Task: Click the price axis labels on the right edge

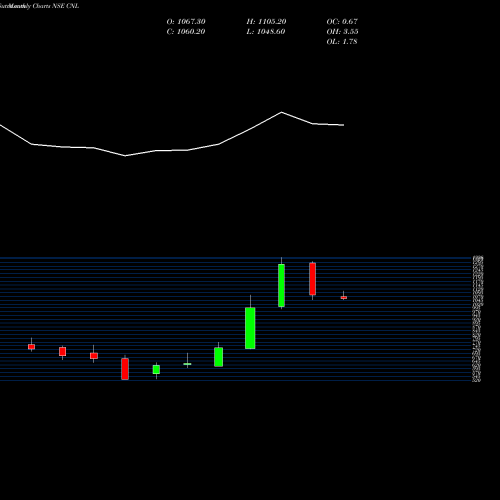Action: (477, 319)
